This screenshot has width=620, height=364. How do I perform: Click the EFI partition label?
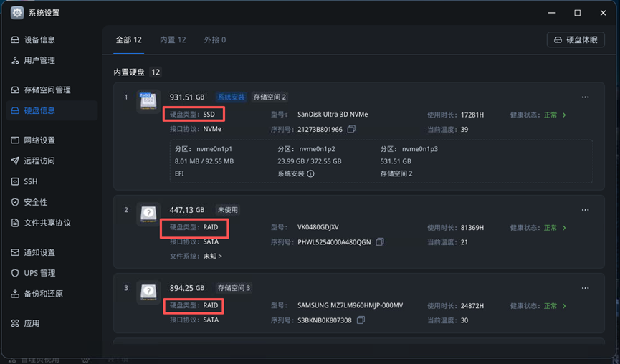click(179, 173)
